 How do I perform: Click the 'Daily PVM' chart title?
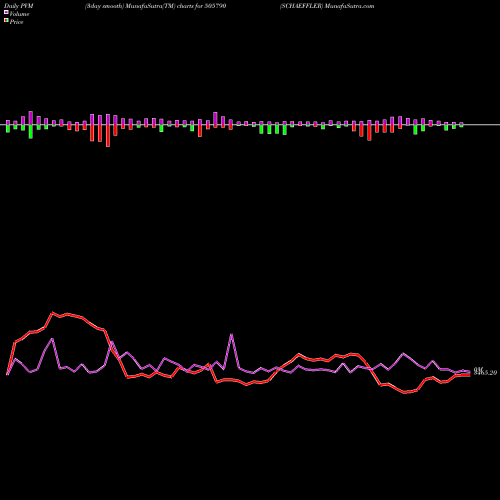(x=19, y=6)
